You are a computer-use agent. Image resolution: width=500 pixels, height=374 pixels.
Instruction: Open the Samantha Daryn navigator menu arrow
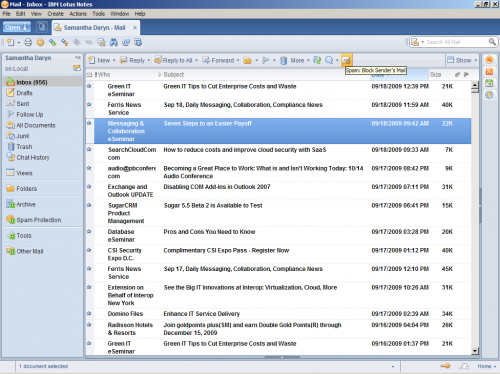coord(78,58)
